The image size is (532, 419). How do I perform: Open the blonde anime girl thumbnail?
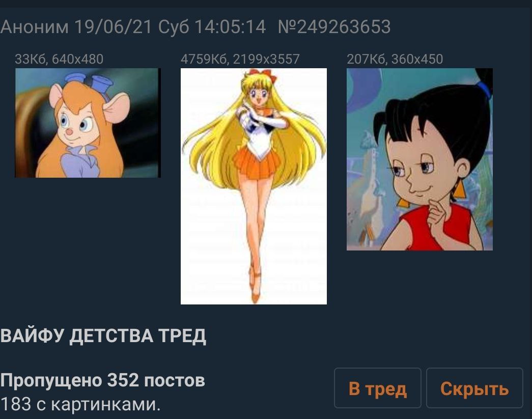click(x=254, y=186)
